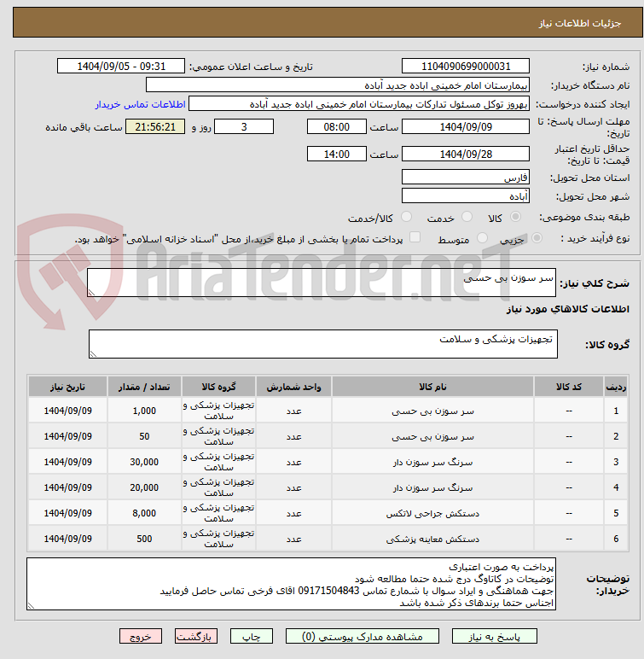Click the کد کالا column header
644x659 pixels.
click(569, 387)
